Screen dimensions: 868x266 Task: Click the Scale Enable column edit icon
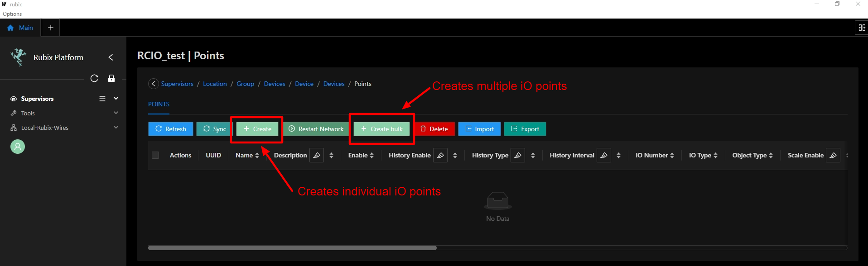(833, 155)
